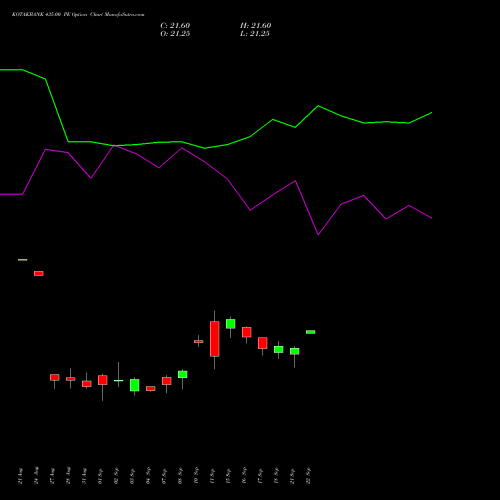Image resolution: width=500 pixels, height=500 pixels.
Task: Select the green candle above 03 Sep
Action: [x=135, y=385]
